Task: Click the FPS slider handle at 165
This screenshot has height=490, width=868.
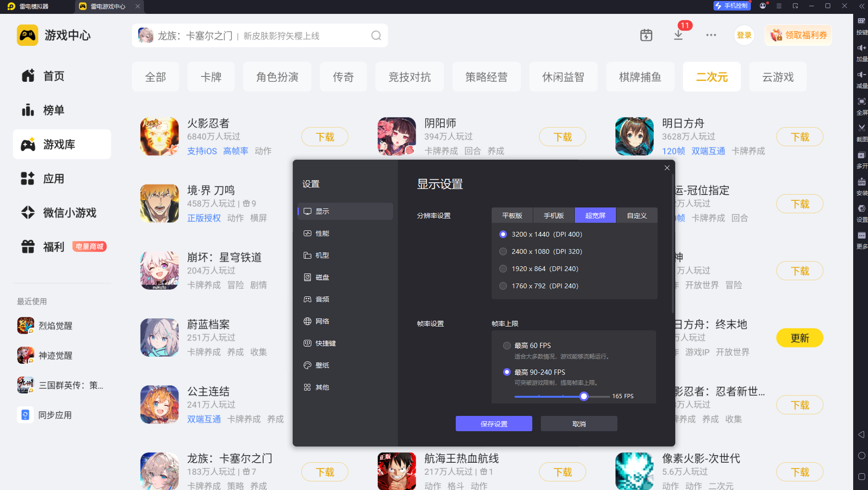Action: click(584, 396)
